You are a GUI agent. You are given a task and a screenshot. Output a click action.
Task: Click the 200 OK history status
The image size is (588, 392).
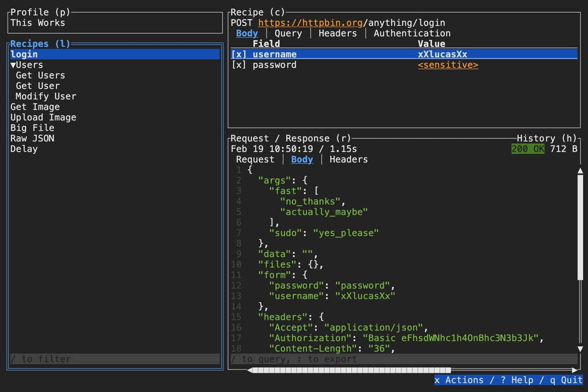pyautogui.click(x=527, y=149)
